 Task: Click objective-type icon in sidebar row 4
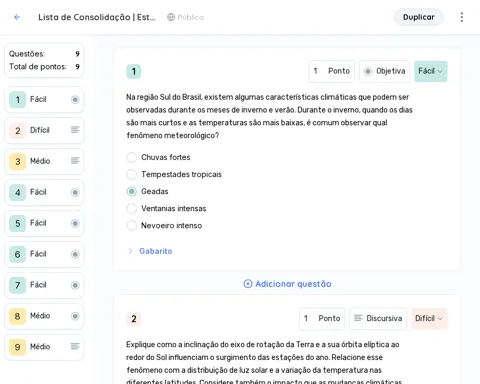(x=75, y=192)
